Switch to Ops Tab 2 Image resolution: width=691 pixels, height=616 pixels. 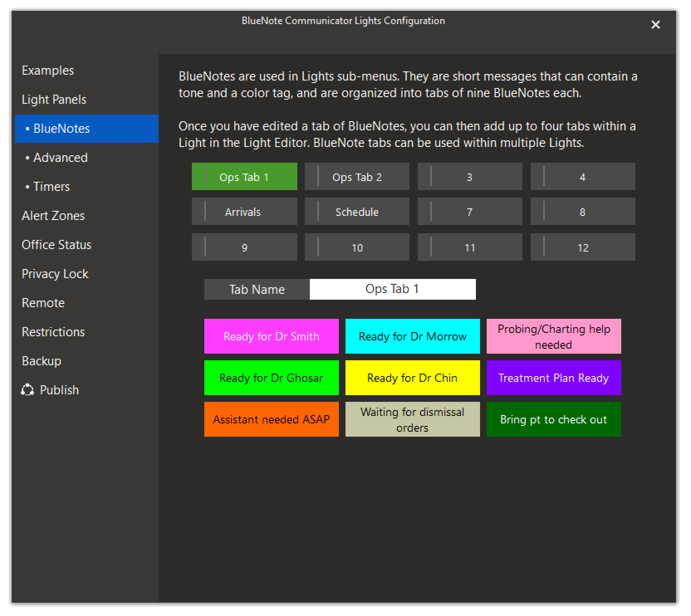click(x=357, y=176)
